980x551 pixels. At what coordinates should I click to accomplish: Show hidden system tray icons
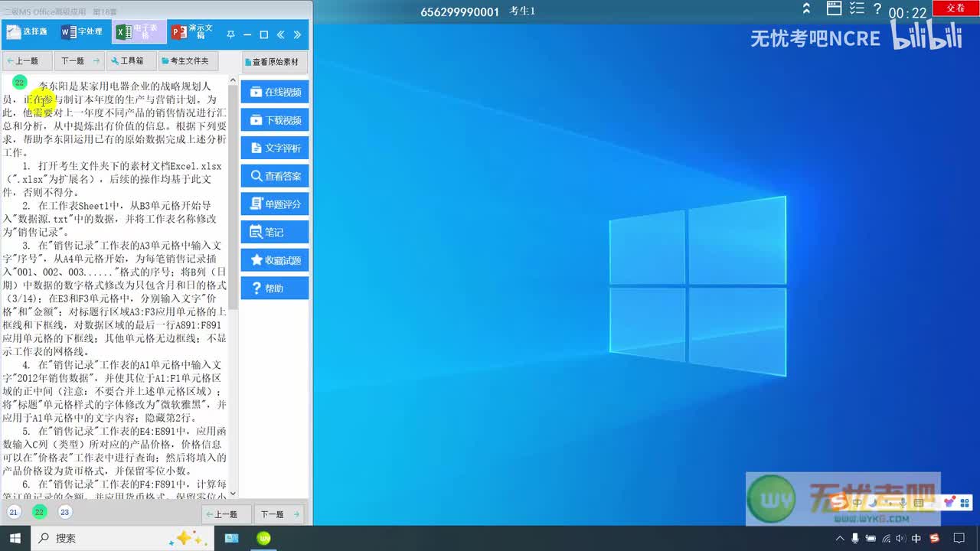click(x=840, y=539)
